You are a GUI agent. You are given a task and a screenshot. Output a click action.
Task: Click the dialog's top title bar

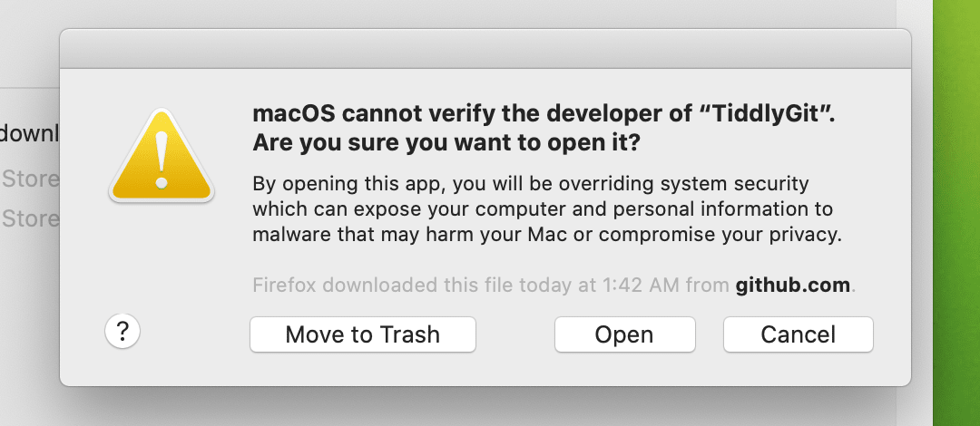(x=485, y=49)
